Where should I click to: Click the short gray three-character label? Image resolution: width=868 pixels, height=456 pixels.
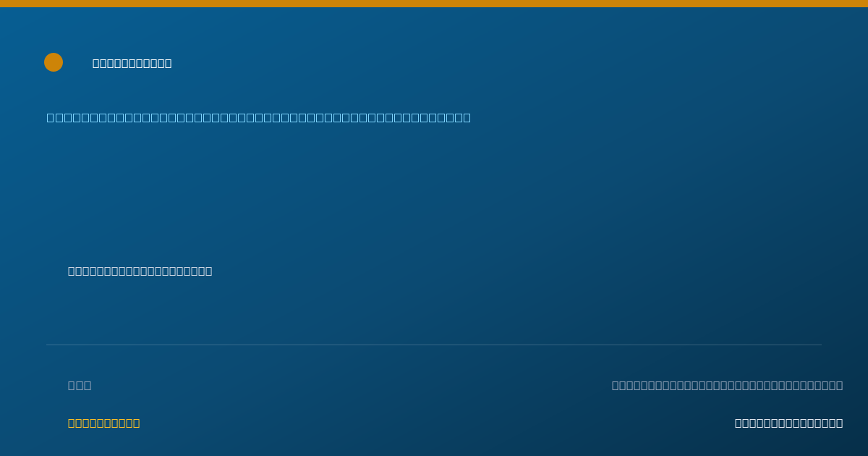[x=80, y=386]
